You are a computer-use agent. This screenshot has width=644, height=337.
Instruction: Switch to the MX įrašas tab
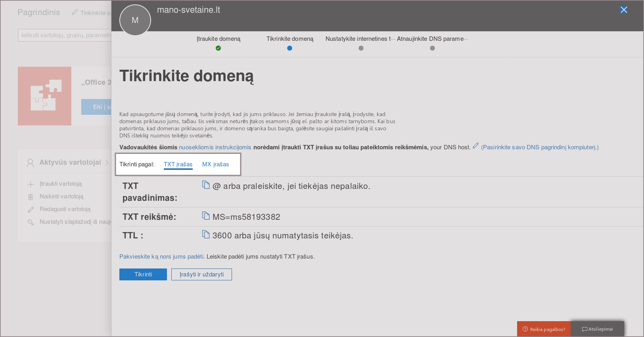click(215, 164)
